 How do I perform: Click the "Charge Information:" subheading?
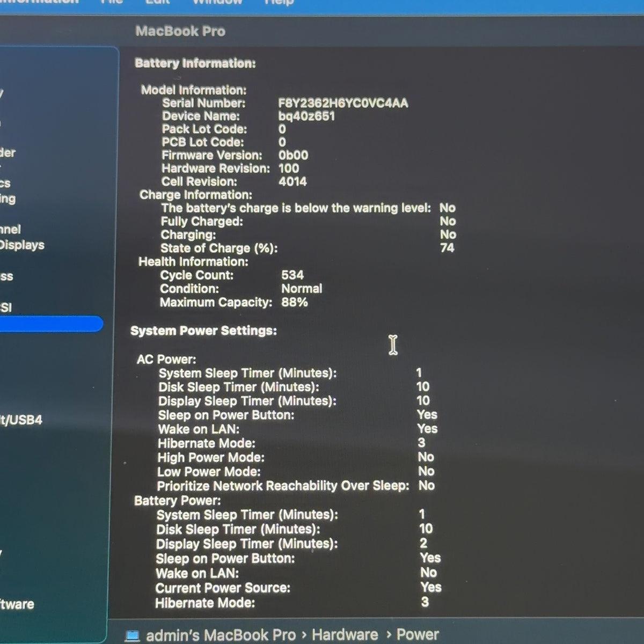[x=195, y=195]
